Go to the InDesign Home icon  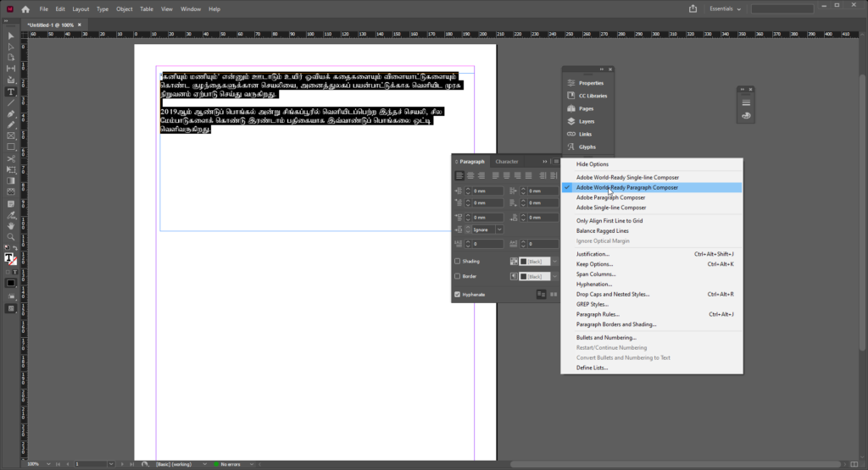click(x=25, y=9)
